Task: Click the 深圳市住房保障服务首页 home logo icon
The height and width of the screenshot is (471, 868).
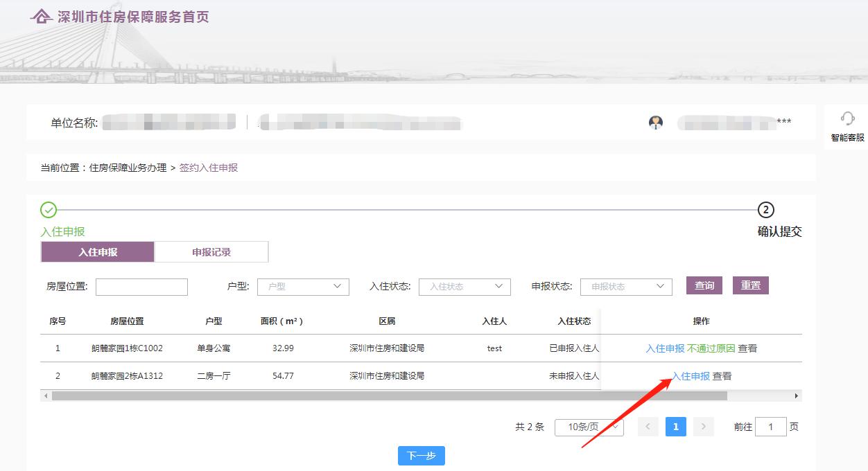Action: (43, 15)
